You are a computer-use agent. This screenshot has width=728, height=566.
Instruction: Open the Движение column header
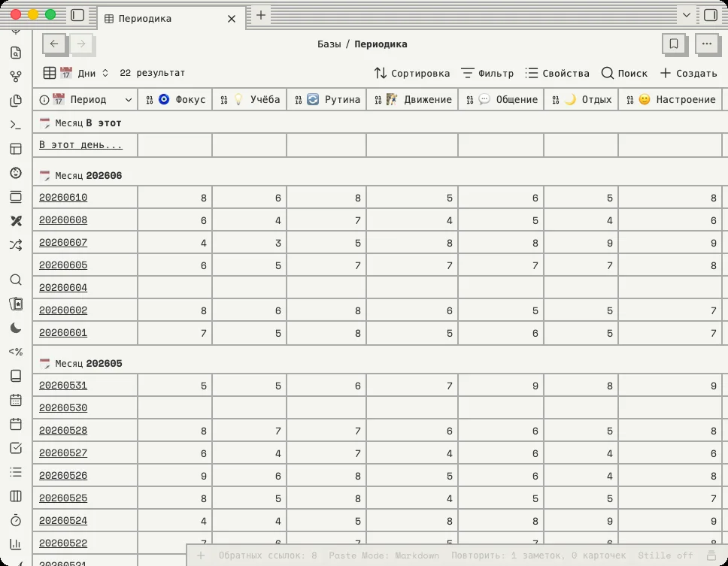412,100
